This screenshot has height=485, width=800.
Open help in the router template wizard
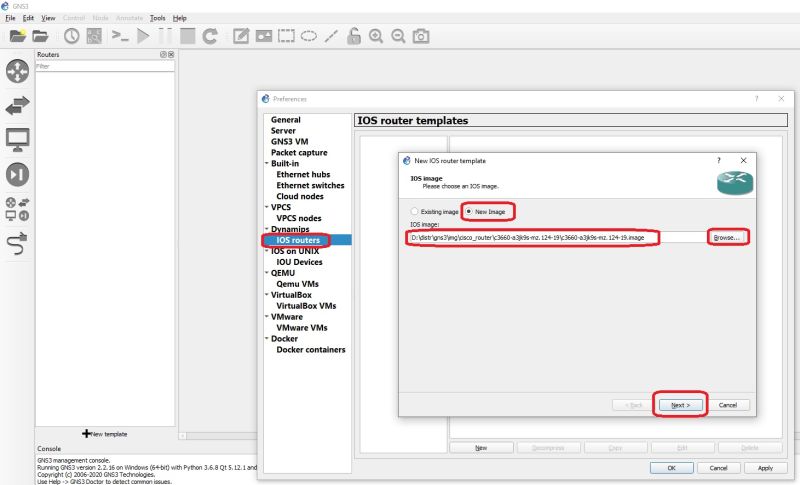point(718,160)
